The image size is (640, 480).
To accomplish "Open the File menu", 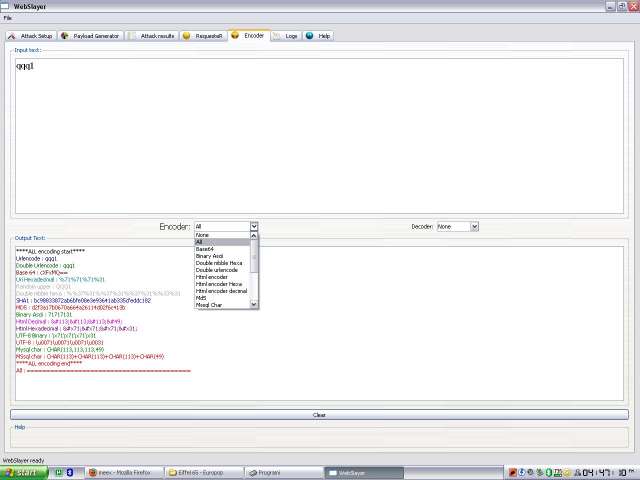I will 7,18.
